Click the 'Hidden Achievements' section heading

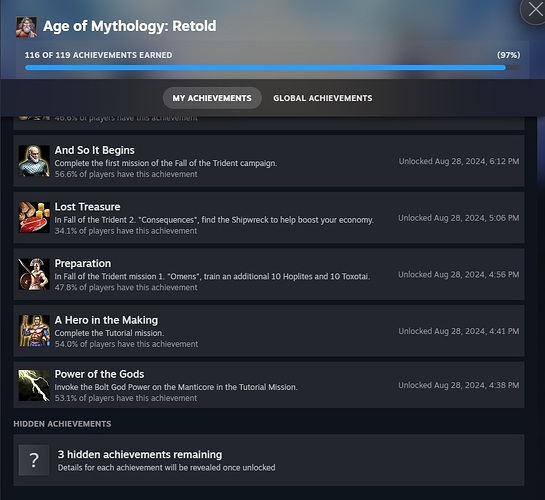pos(62,424)
